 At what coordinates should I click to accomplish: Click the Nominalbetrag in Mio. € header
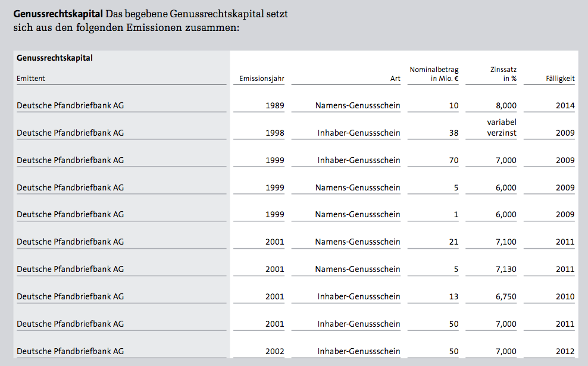point(434,74)
